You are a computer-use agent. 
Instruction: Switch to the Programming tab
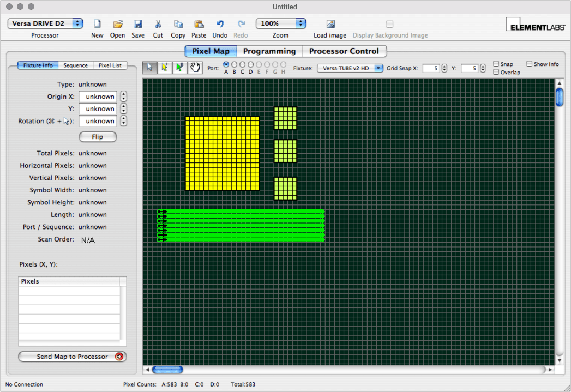(269, 51)
